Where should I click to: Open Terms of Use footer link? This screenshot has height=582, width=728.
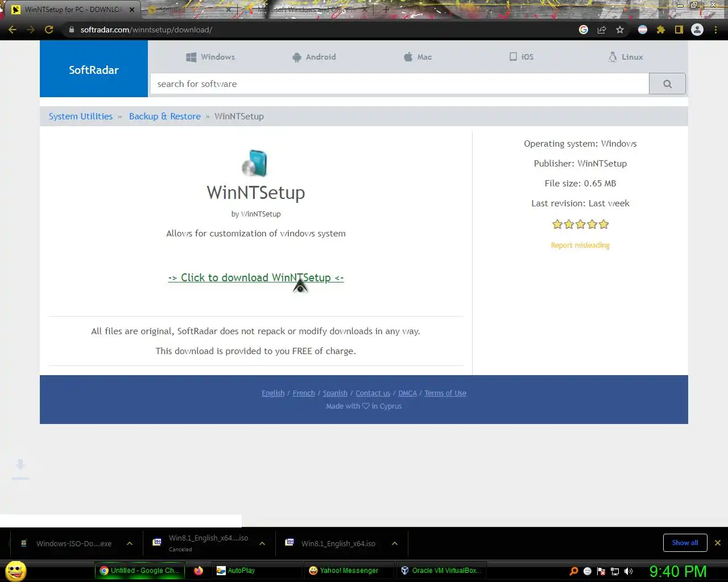pos(445,393)
